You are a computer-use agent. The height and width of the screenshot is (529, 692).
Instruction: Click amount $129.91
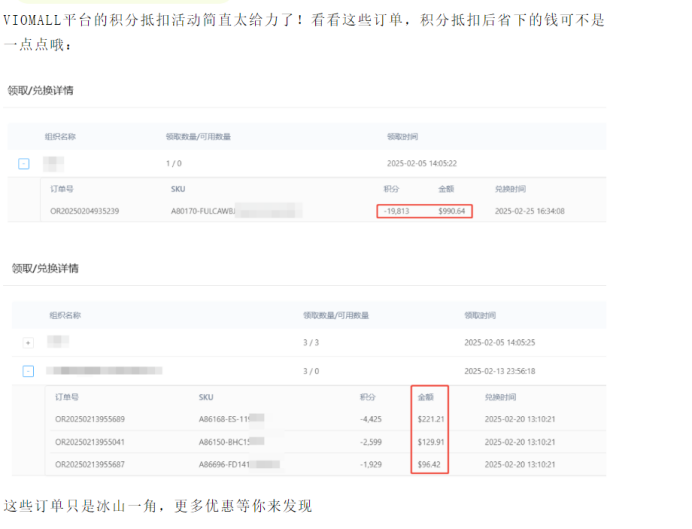(431, 442)
